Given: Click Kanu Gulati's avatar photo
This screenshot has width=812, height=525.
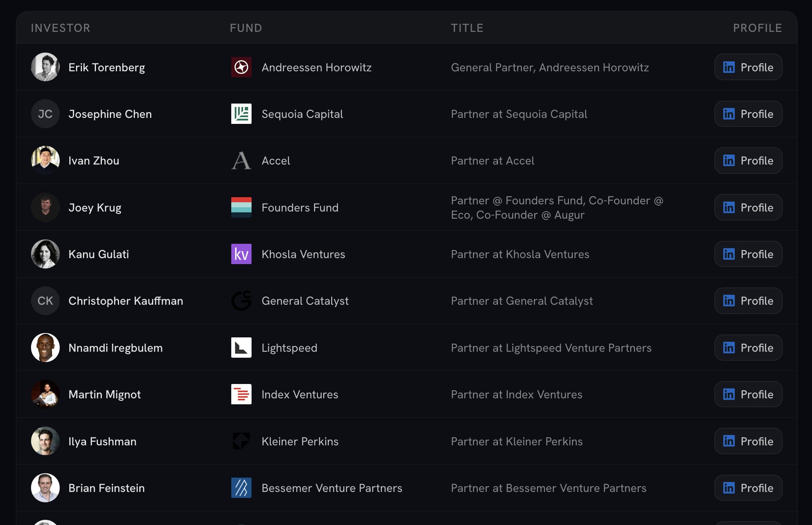Looking at the screenshot, I should coord(45,254).
